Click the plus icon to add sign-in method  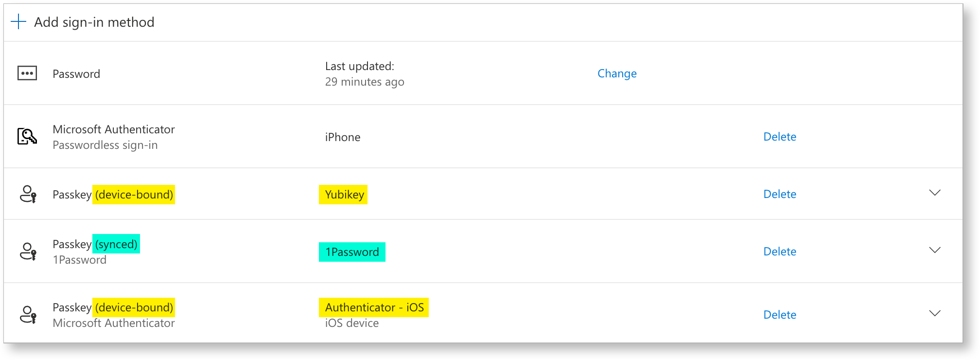18,22
